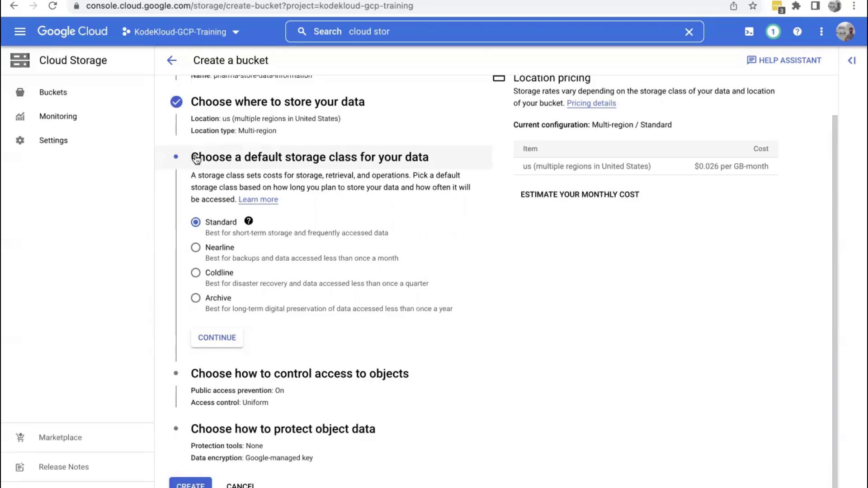Expand the access control section
The height and width of the screenshot is (488, 868).
(299, 374)
